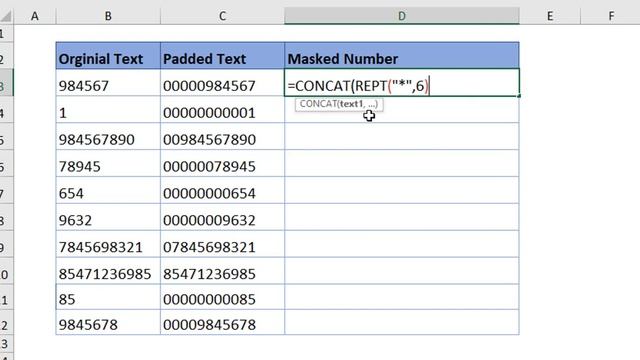Screen dimensions: 640x360
Task: Select cell containing 00009845678
Action: (222, 322)
